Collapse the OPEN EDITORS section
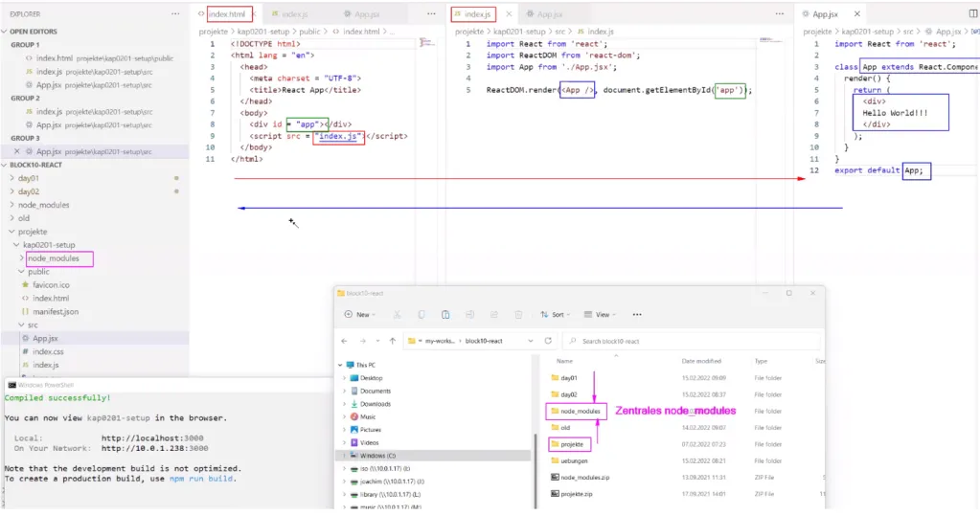This screenshot has width=980, height=515. [x=5, y=32]
